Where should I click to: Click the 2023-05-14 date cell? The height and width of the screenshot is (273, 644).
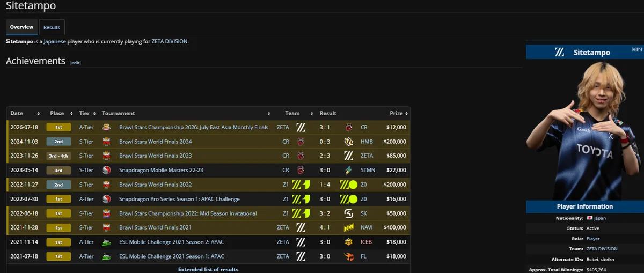pos(24,171)
